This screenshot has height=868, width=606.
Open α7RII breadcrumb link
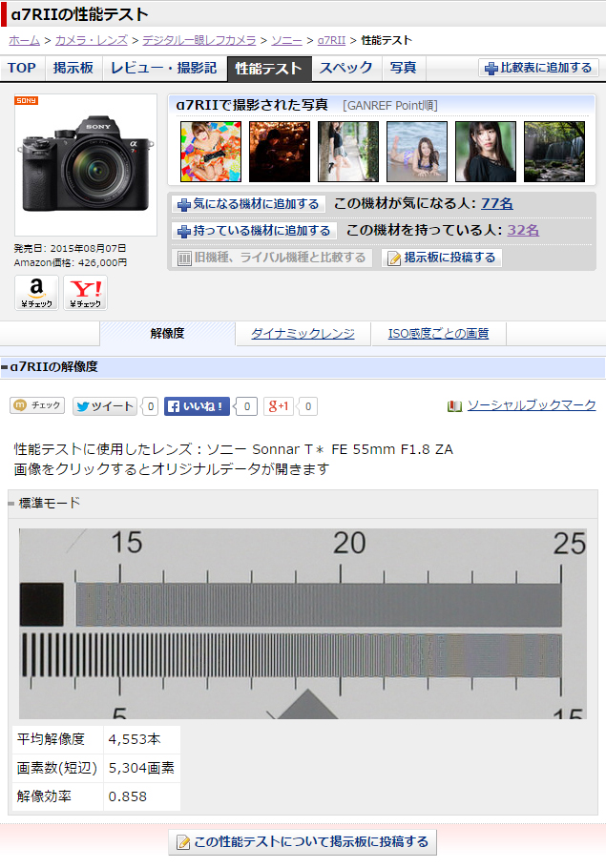pyautogui.click(x=331, y=40)
